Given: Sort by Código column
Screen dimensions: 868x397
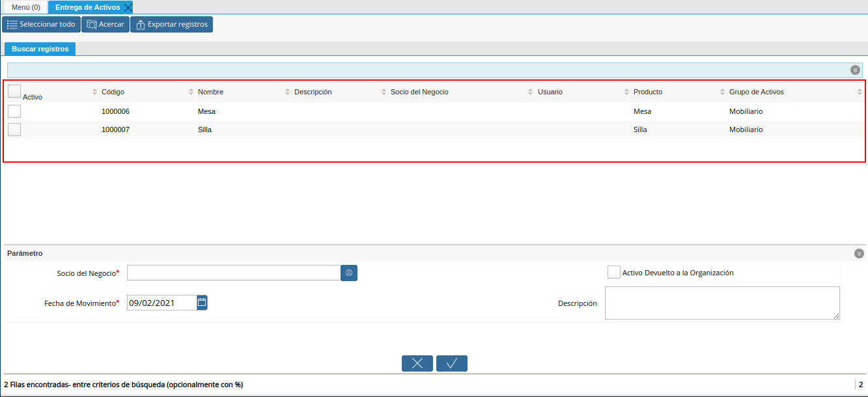Looking at the screenshot, I should (113, 92).
